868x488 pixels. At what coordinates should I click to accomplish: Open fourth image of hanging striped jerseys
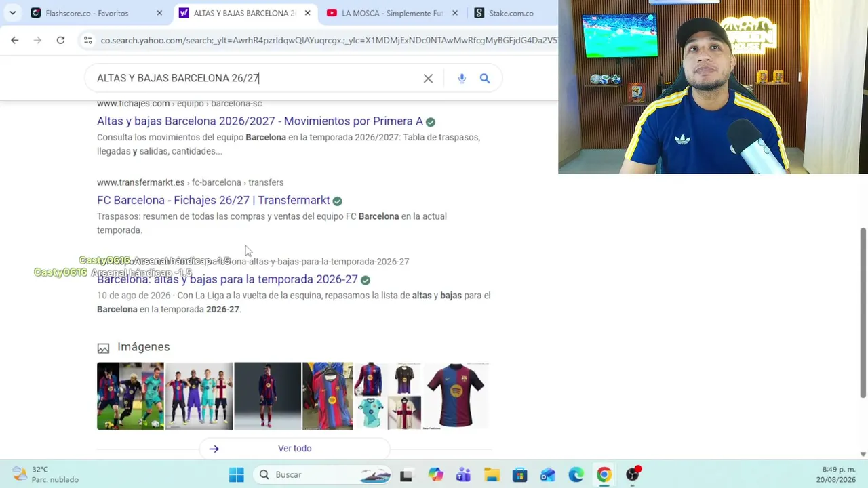pyautogui.click(x=328, y=396)
